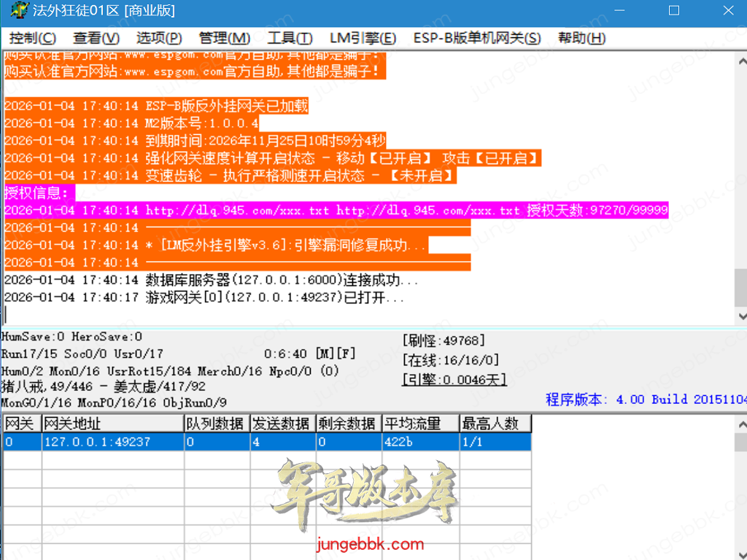The image size is (747, 560).
Task: Open the 选项(P) menu
Action: [x=158, y=38]
